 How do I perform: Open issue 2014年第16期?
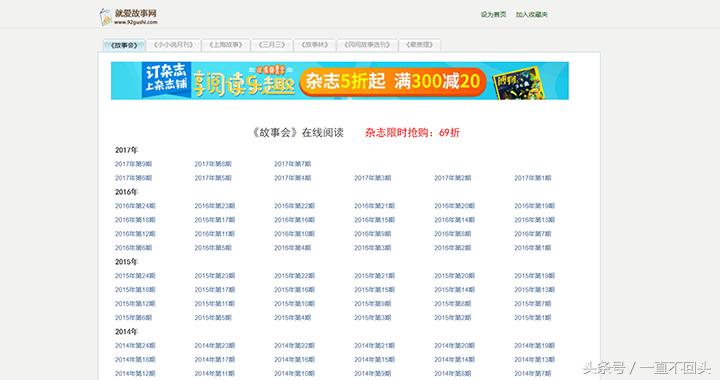pos(294,360)
